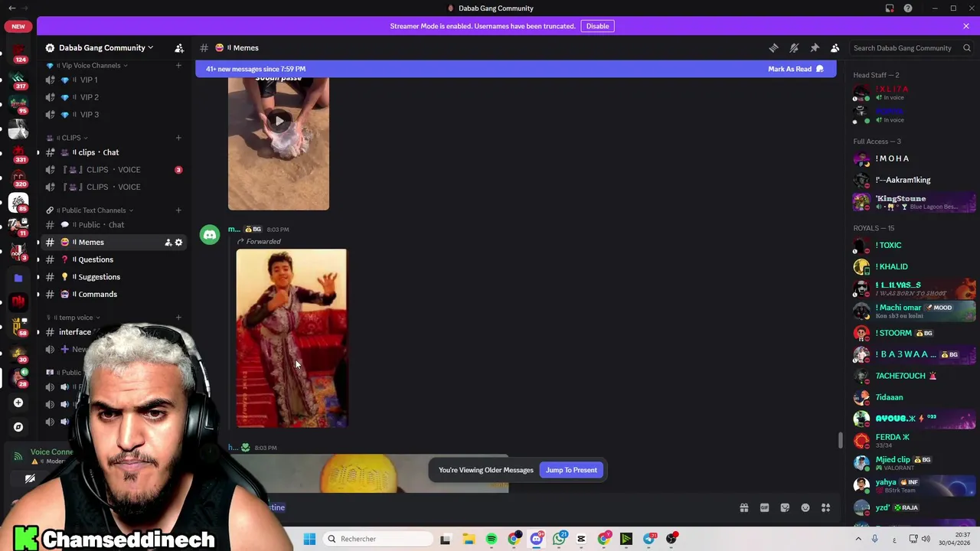980x551 pixels.
Task: Open the gift icon in message bar
Action: click(x=743, y=507)
